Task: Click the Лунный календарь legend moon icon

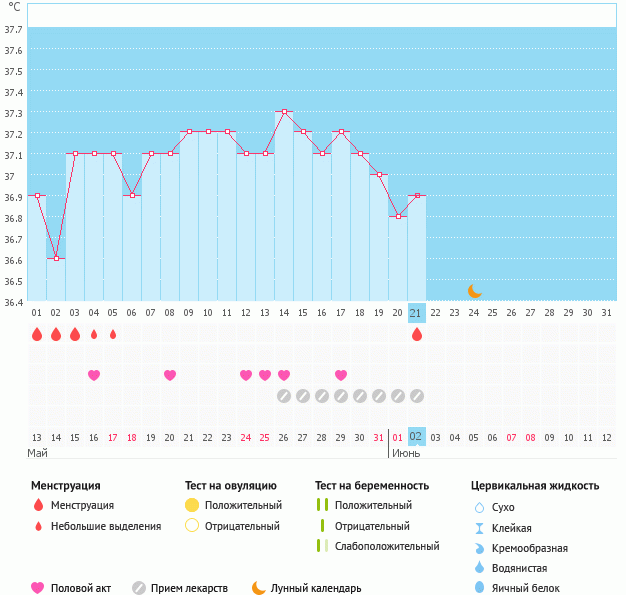Action: [259, 588]
